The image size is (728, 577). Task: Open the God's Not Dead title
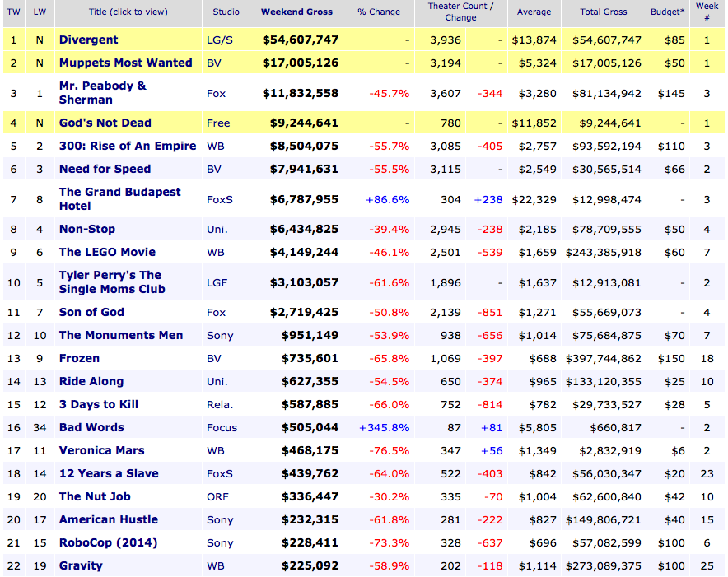coord(105,123)
